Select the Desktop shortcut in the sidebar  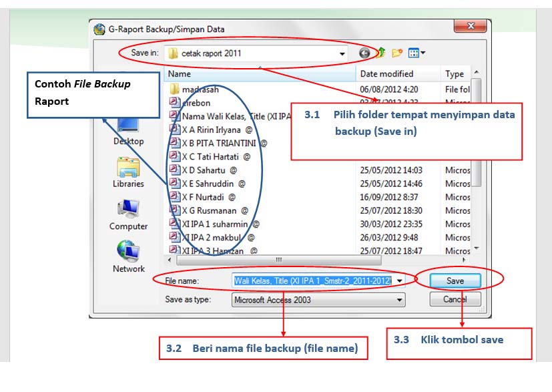(127, 130)
